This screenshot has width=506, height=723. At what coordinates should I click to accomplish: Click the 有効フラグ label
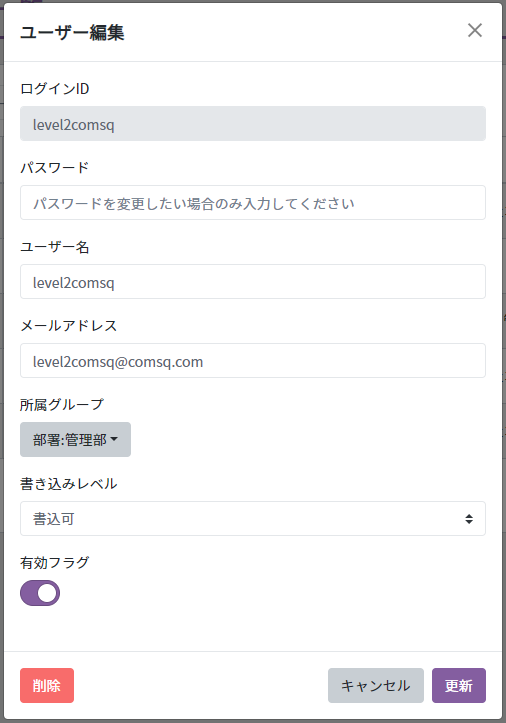click(54, 563)
